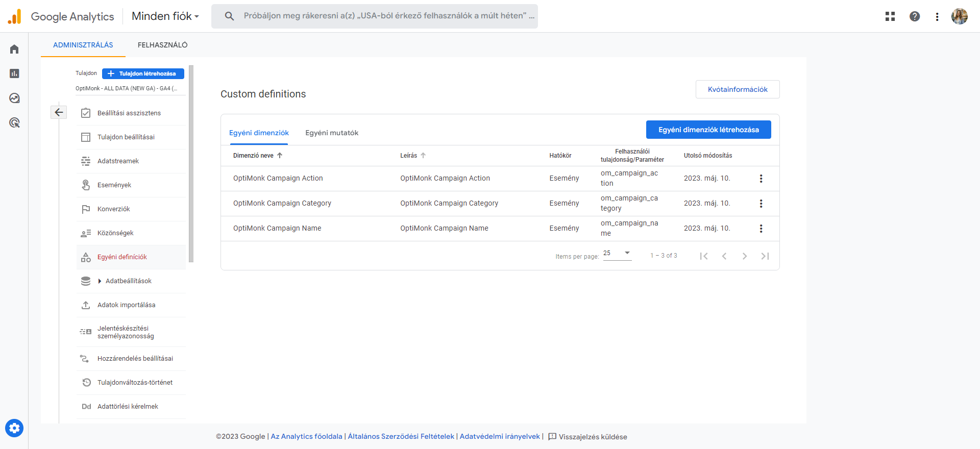Click the user profile avatar
The width and height of the screenshot is (980, 449).
(960, 16)
